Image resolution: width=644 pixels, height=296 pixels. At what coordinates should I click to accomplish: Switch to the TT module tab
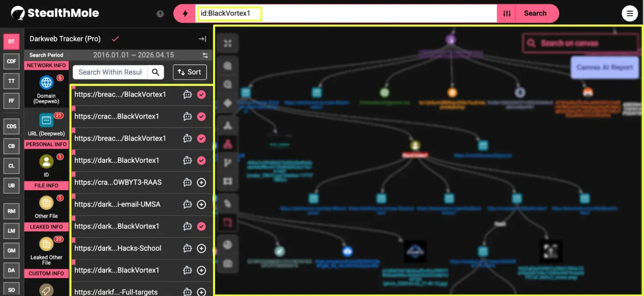(11, 81)
